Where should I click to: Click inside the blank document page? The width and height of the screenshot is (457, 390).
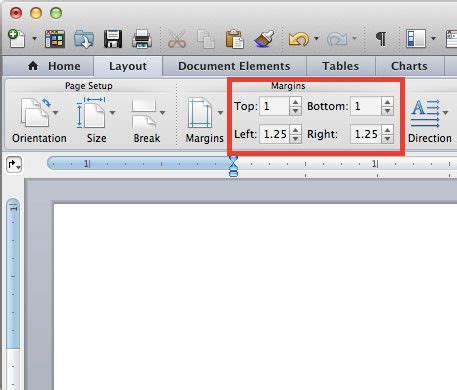coord(255,297)
